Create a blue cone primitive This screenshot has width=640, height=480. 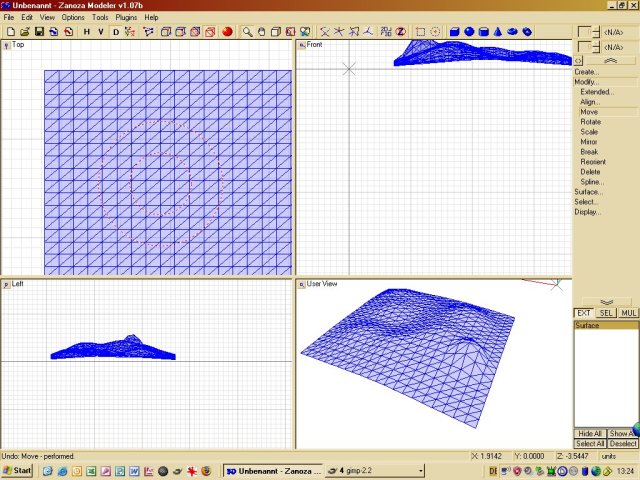coord(498,31)
